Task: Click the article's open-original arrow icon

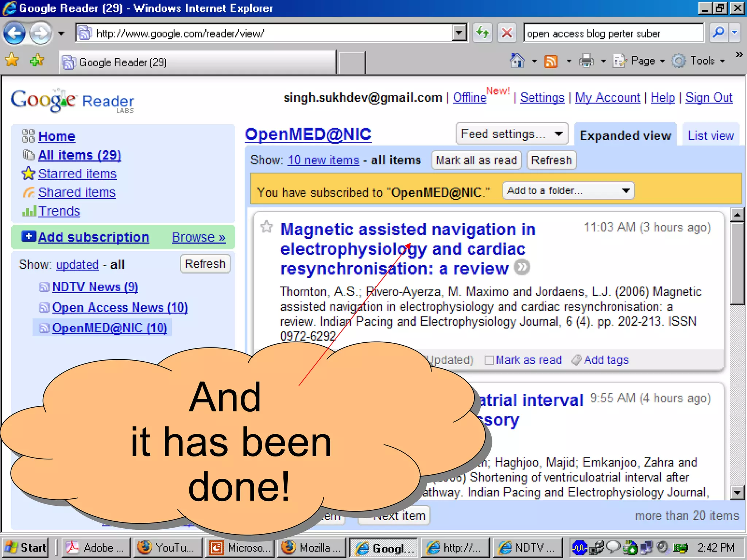Action: [x=522, y=268]
